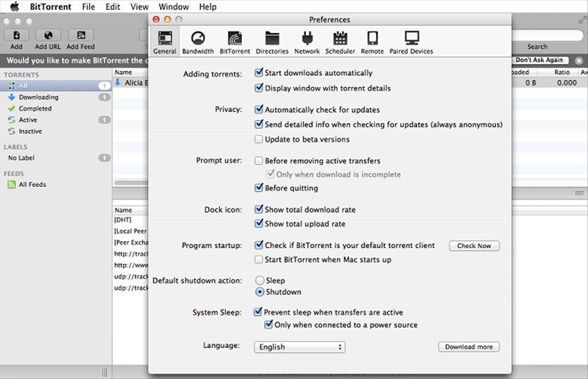Open the Language dropdown

(x=299, y=347)
